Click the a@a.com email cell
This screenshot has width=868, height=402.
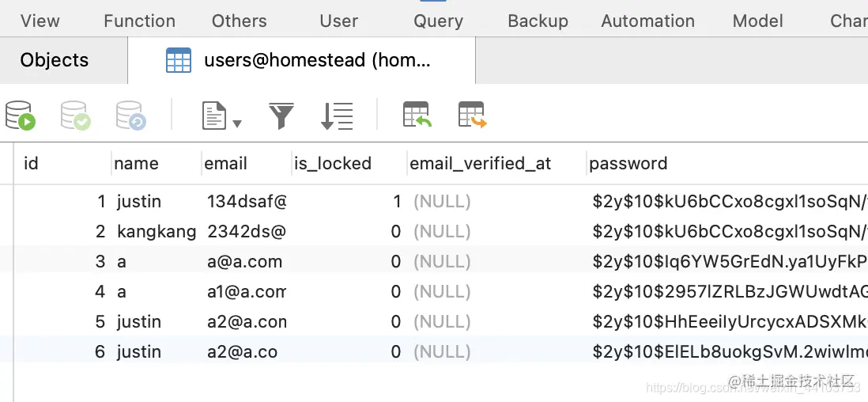click(243, 262)
